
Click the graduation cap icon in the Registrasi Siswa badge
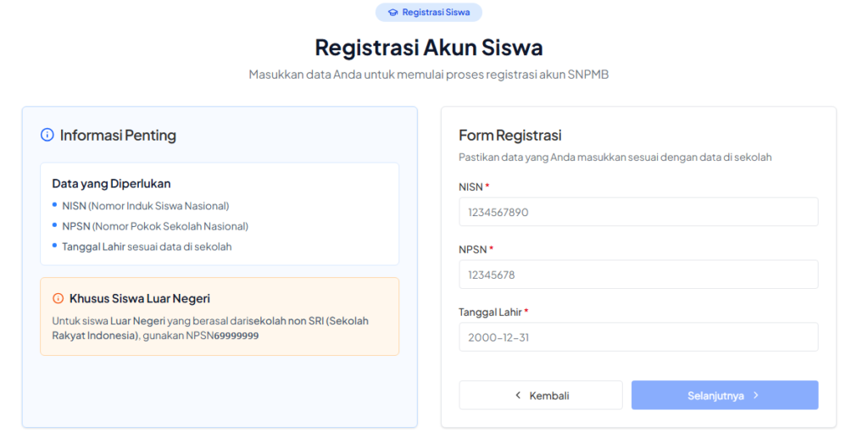pyautogui.click(x=392, y=13)
